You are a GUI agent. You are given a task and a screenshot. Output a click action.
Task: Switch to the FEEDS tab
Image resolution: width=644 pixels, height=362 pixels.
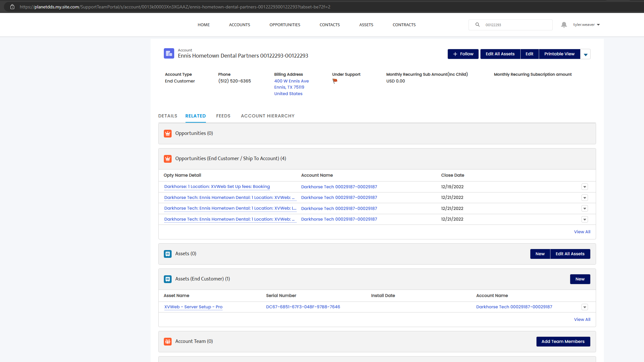coord(223,116)
